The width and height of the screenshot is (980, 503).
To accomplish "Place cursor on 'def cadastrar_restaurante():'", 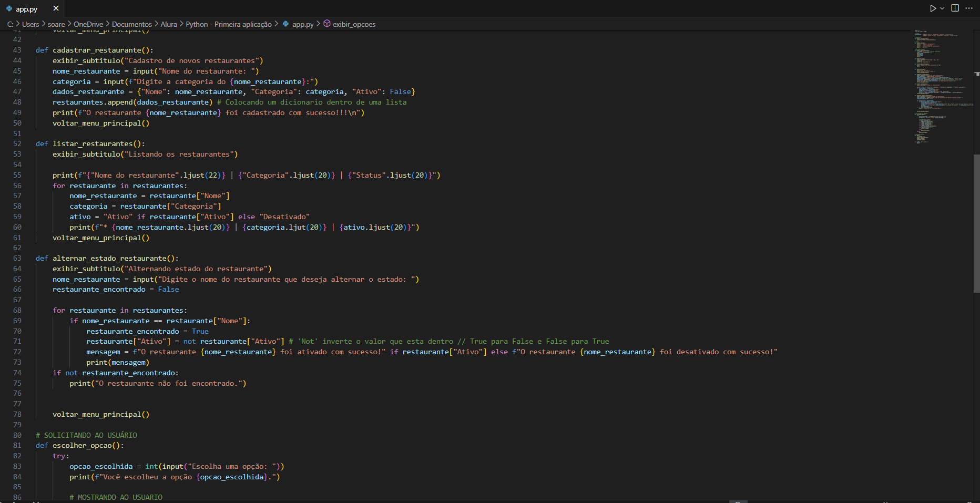I will [95, 50].
